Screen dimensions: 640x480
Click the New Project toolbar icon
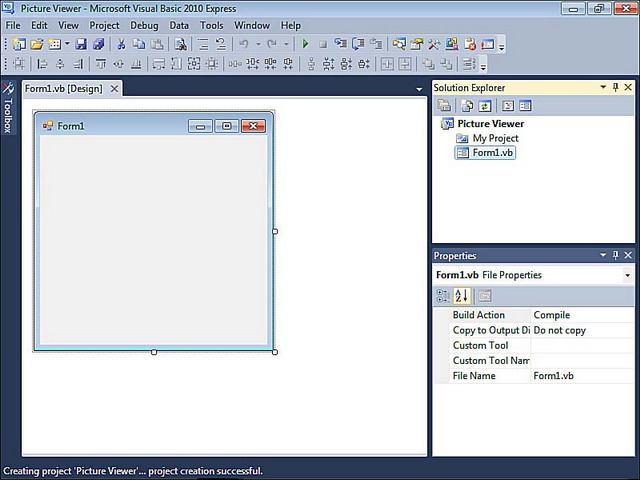19,44
